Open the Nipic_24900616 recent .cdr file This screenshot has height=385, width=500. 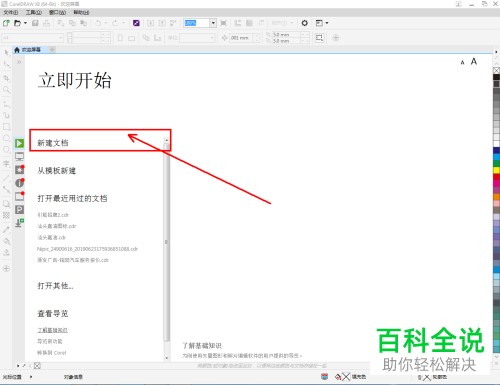click(87, 249)
